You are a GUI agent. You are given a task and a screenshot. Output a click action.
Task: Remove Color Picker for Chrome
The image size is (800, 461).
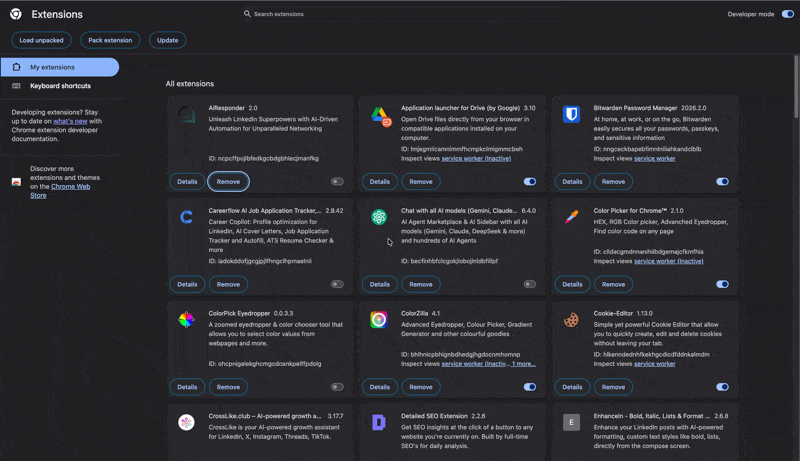613,284
